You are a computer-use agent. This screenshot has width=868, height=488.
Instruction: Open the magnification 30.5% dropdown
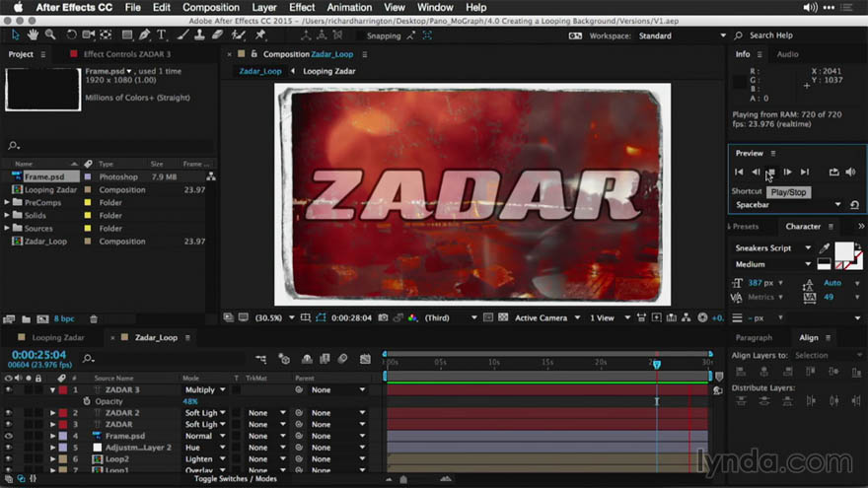coord(274,317)
